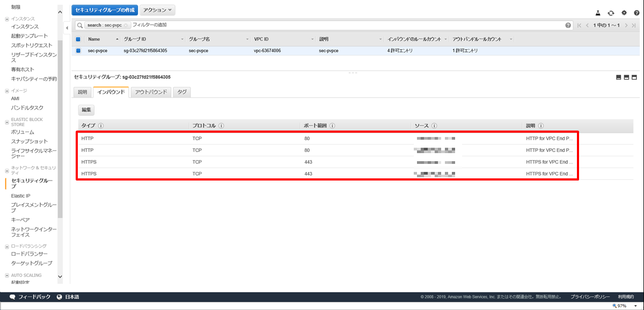
Task: Open the グループ ID column dropdown arrow
Action: pyautogui.click(x=182, y=39)
